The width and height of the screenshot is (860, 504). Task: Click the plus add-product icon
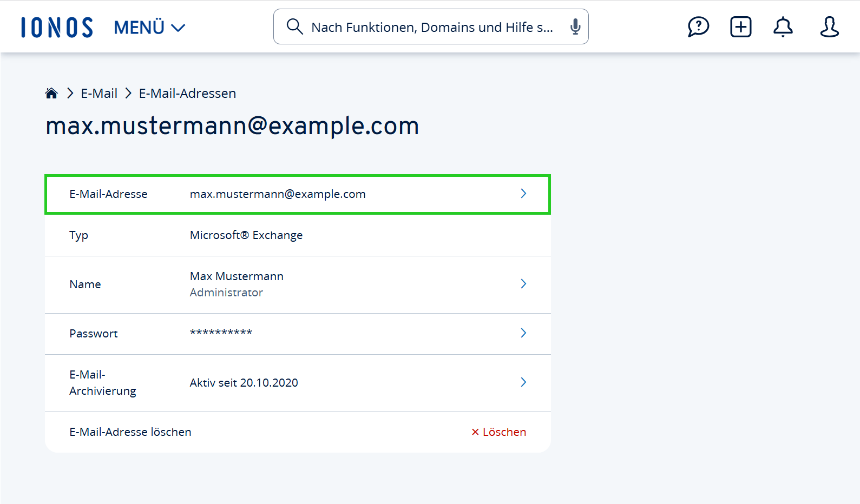pyautogui.click(x=741, y=26)
